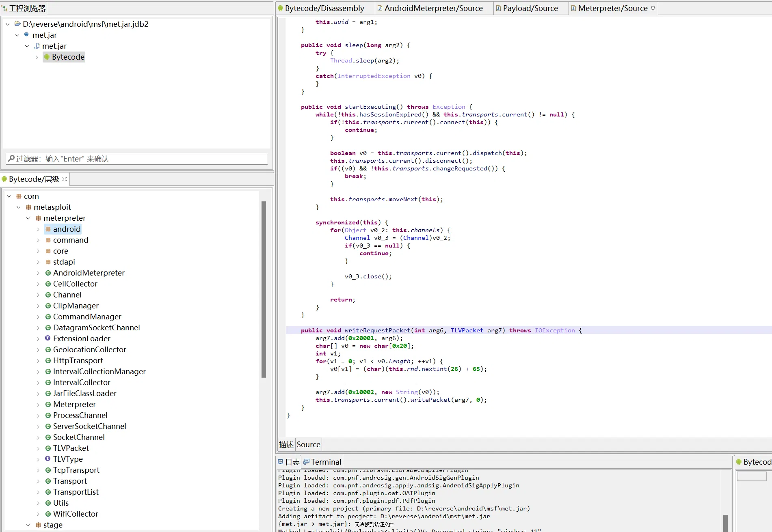Click startExecuting method name in code
This screenshot has height=532, width=772.
pos(370,107)
